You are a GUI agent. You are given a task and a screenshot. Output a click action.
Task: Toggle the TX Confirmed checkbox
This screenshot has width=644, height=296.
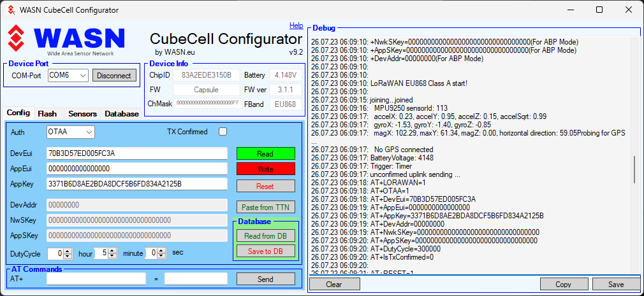(223, 132)
